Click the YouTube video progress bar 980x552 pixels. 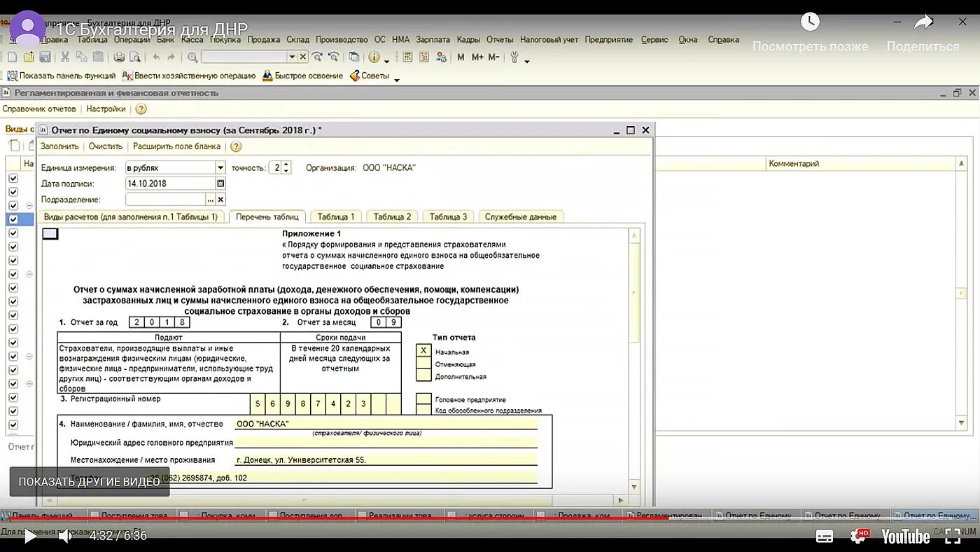coord(490,518)
